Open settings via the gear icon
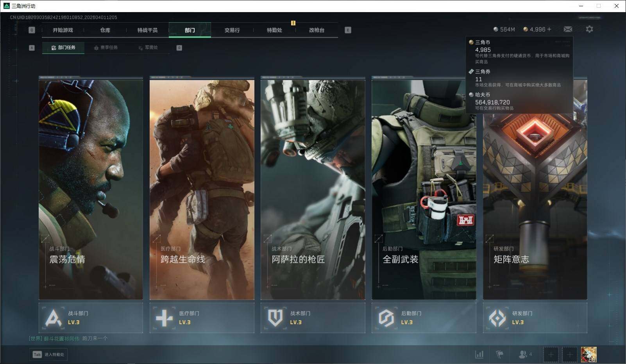The height and width of the screenshot is (364, 626). click(589, 29)
